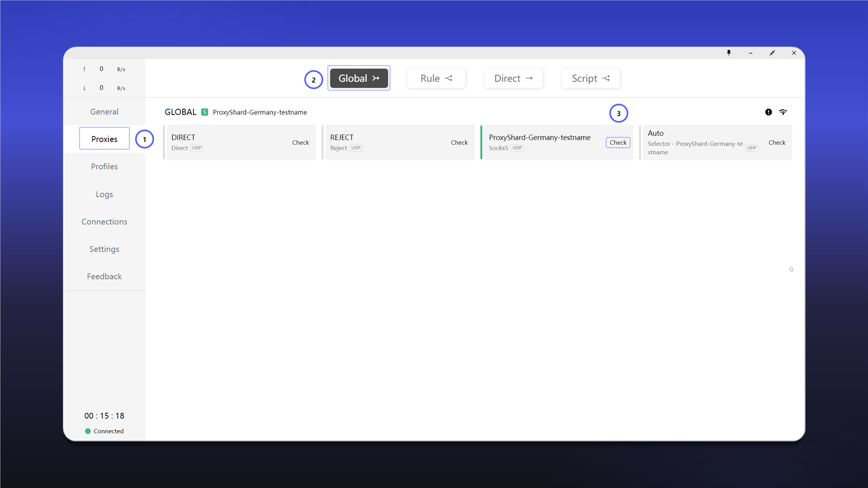Collapse the GLOBAL proxy group header
The image size is (868, 488).
(180, 112)
